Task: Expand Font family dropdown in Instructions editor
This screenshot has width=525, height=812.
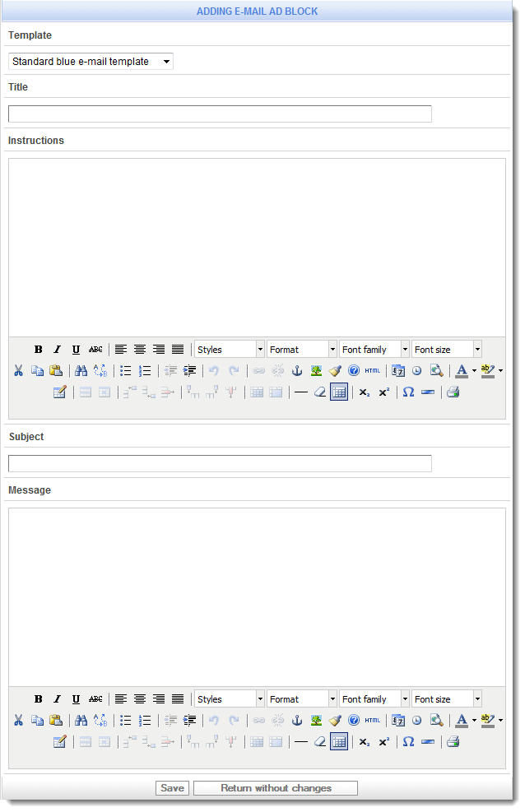Action: pos(374,350)
